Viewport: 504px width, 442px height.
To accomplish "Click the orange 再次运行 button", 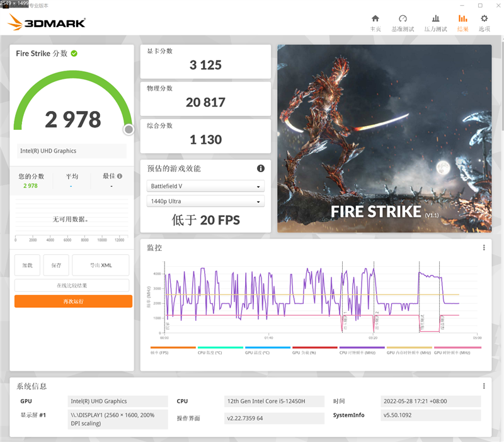I will [x=73, y=301].
